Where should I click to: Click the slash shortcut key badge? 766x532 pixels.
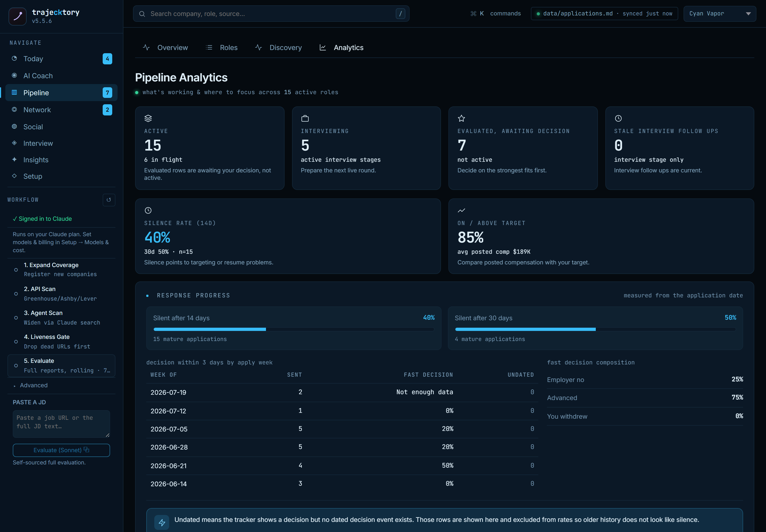[x=400, y=14]
